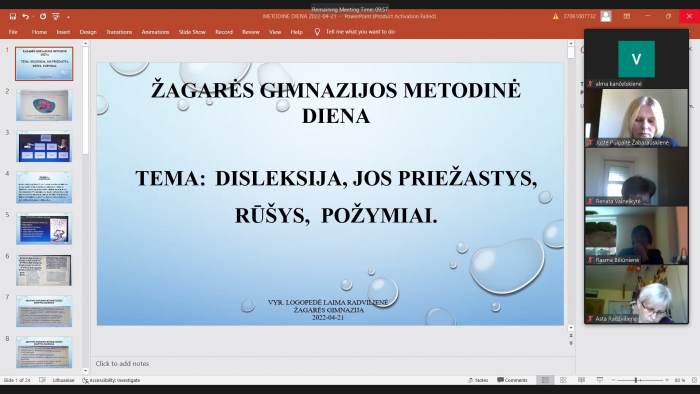Switch to the Review tab
Image resolution: width=700 pixels, height=394 pixels.
[251, 32]
